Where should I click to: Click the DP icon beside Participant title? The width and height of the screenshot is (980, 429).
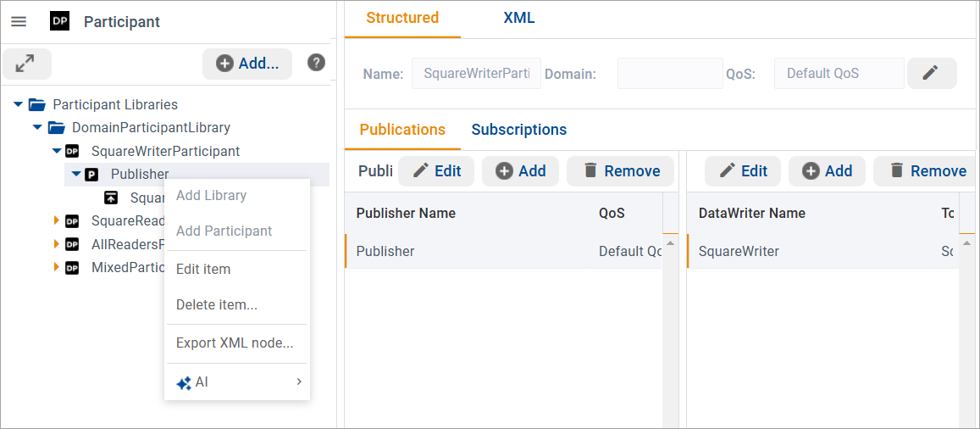(x=60, y=22)
